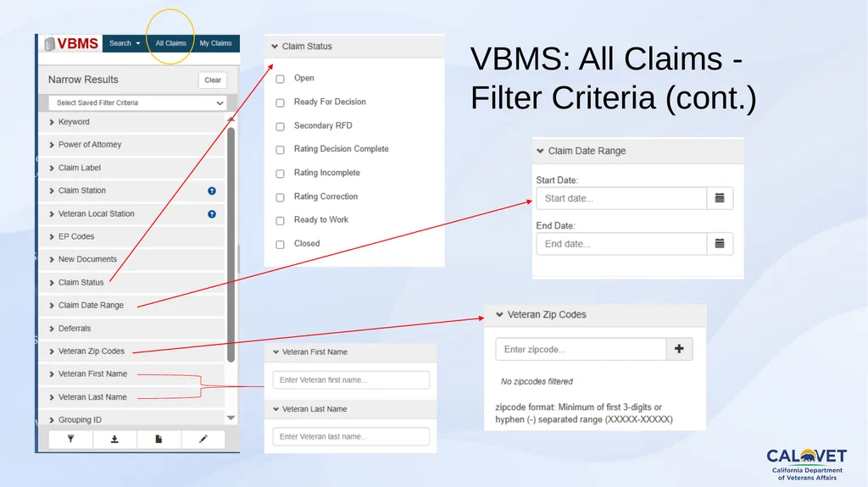Switch to the My Claims tab

coord(215,43)
